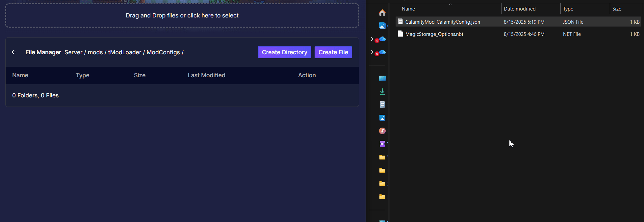Open the Videos sidebar shortcut

382,144
